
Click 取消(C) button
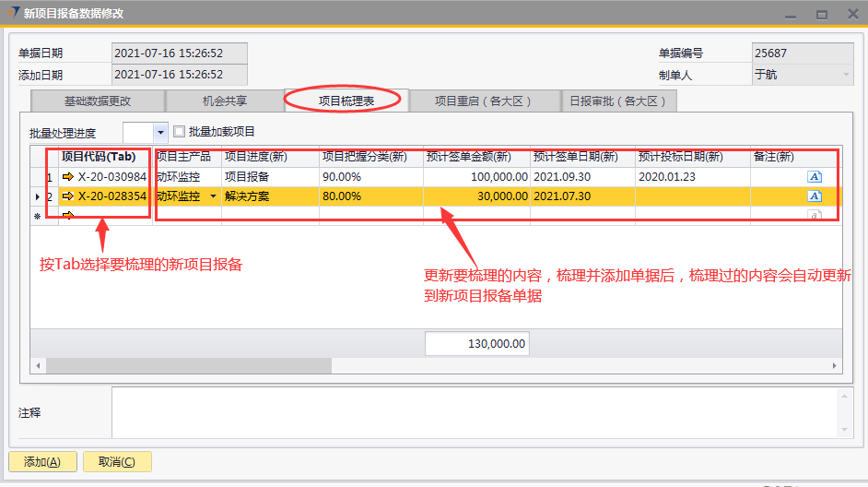(117, 462)
